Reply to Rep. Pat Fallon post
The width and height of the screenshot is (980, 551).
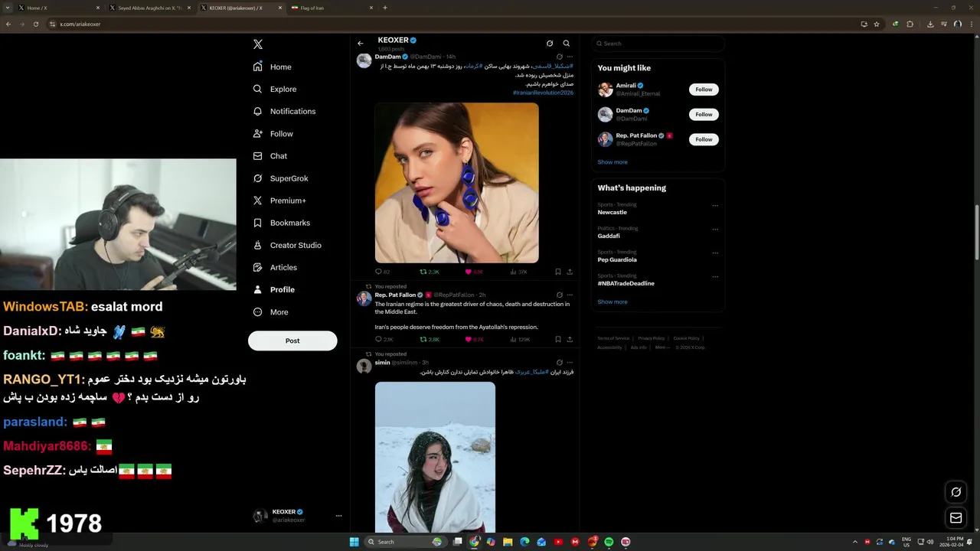click(x=384, y=339)
